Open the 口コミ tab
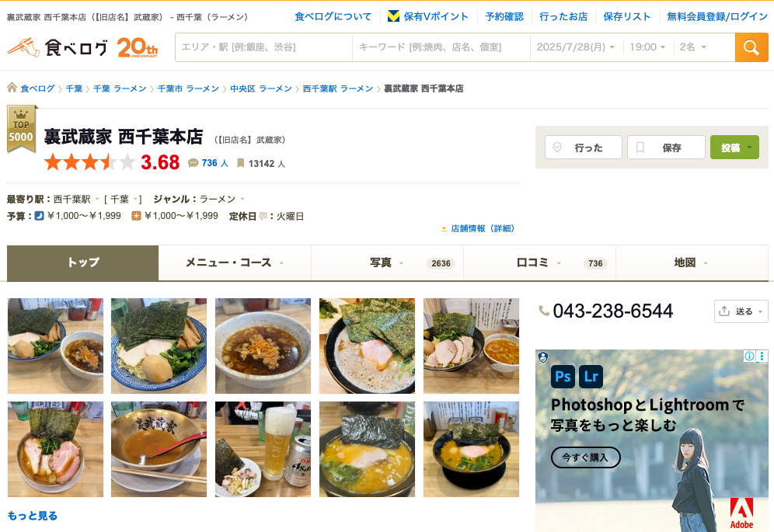This screenshot has width=774, height=532. (539, 263)
